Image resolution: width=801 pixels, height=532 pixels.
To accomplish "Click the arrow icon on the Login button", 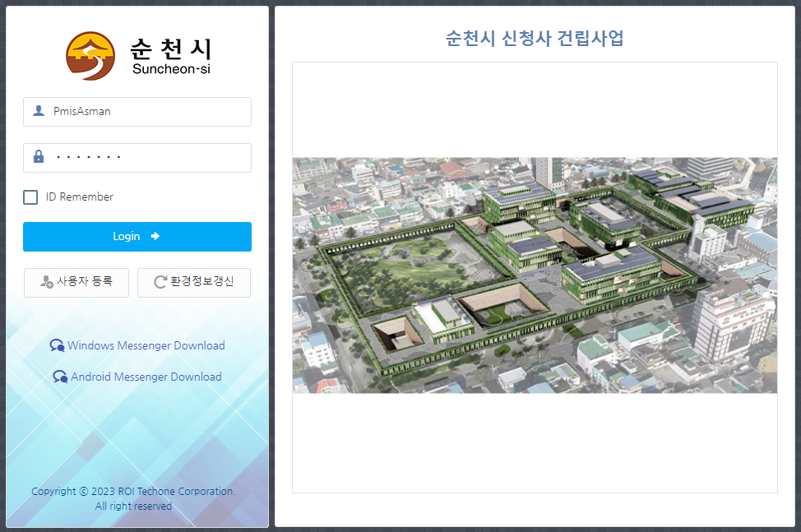I will [x=155, y=236].
